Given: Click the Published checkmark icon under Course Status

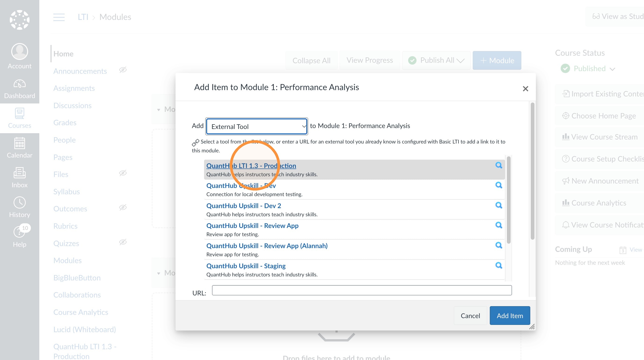Looking at the screenshot, I should point(565,69).
